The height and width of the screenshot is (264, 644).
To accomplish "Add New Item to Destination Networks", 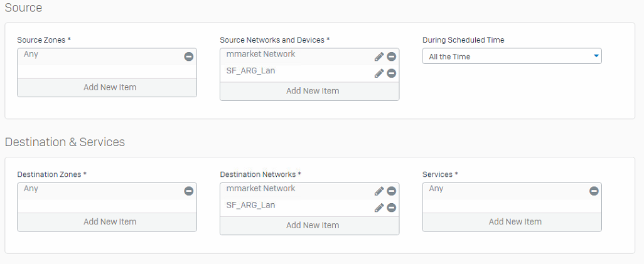I will coord(312,225).
